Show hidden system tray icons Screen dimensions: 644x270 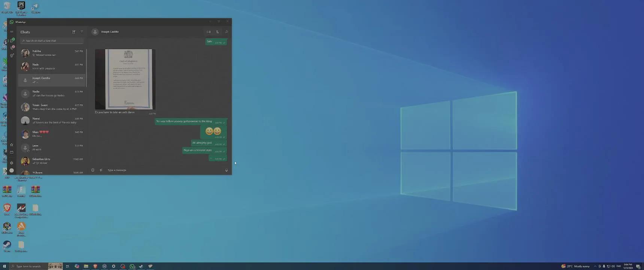coord(595,266)
